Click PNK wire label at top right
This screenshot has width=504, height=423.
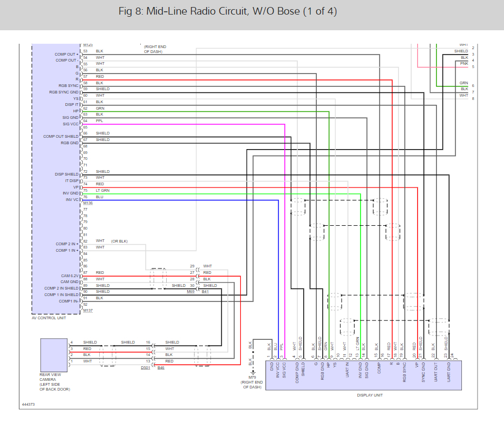(x=464, y=63)
